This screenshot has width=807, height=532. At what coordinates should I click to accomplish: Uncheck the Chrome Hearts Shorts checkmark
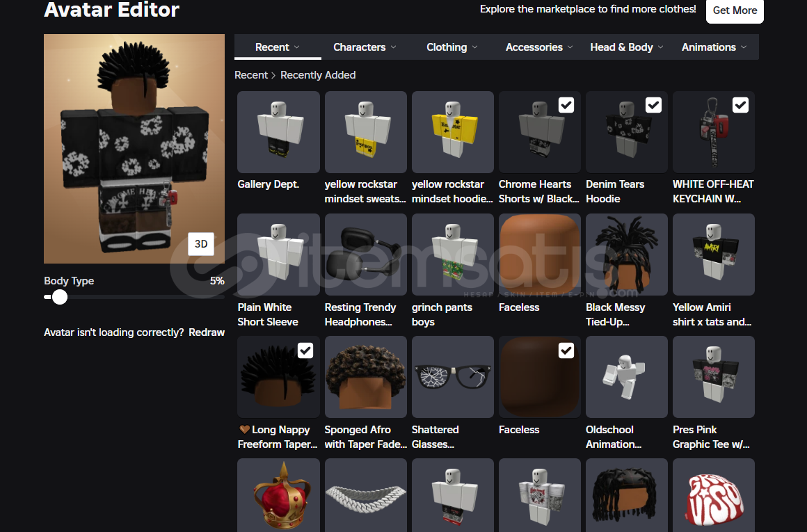566,105
